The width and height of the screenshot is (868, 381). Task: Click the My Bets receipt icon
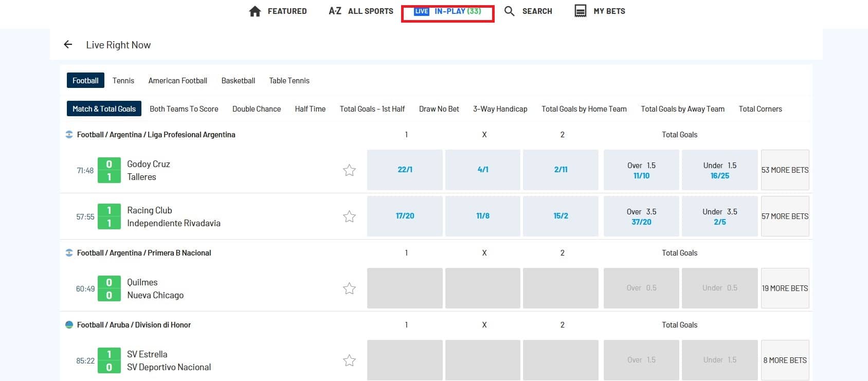click(581, 11)
